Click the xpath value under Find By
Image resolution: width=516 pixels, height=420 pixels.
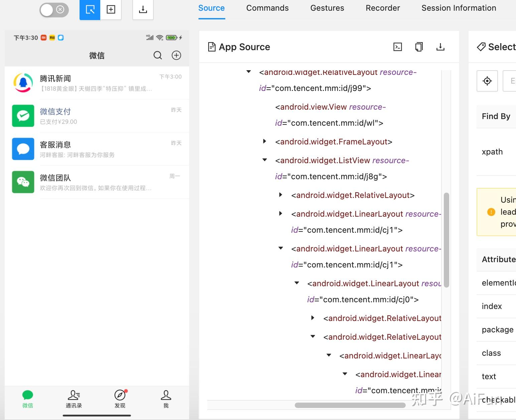point(492,152)
